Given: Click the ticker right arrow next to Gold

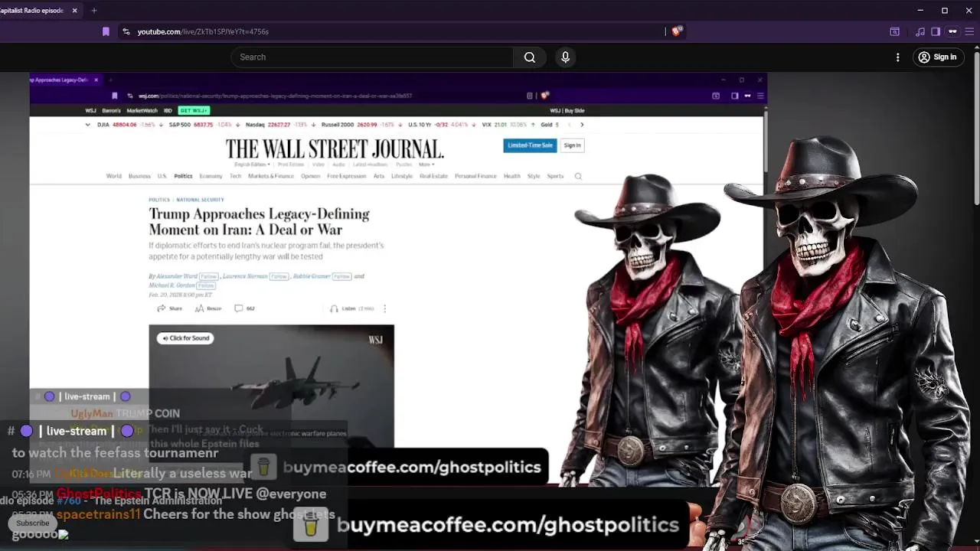Looking at the screenshot, I should [x=582, y=124].
